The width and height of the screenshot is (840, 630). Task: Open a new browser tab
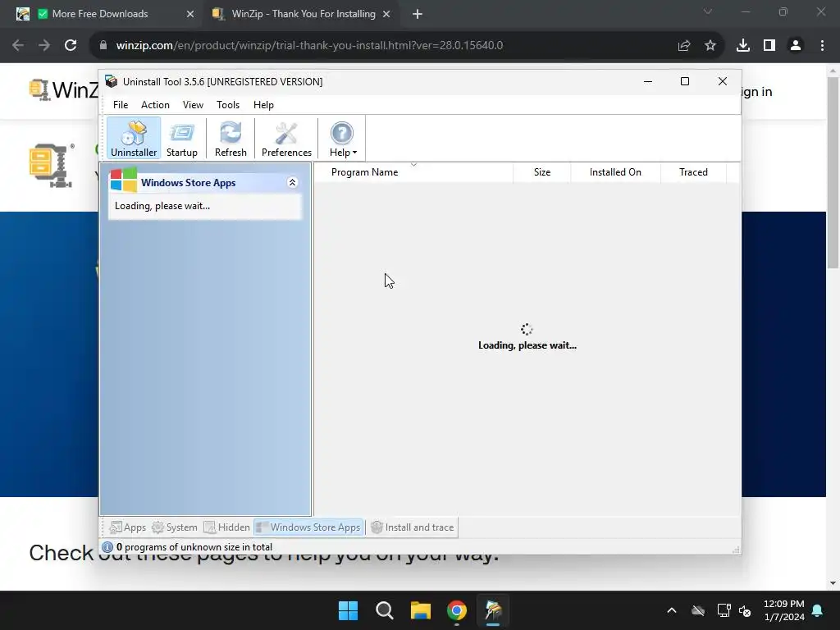pos(418,14)
